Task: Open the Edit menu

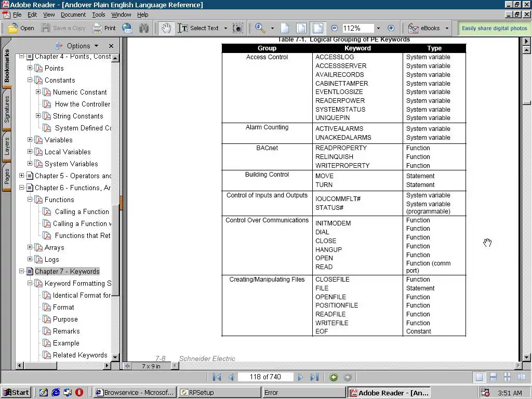Action: click(x=32, y=15)
